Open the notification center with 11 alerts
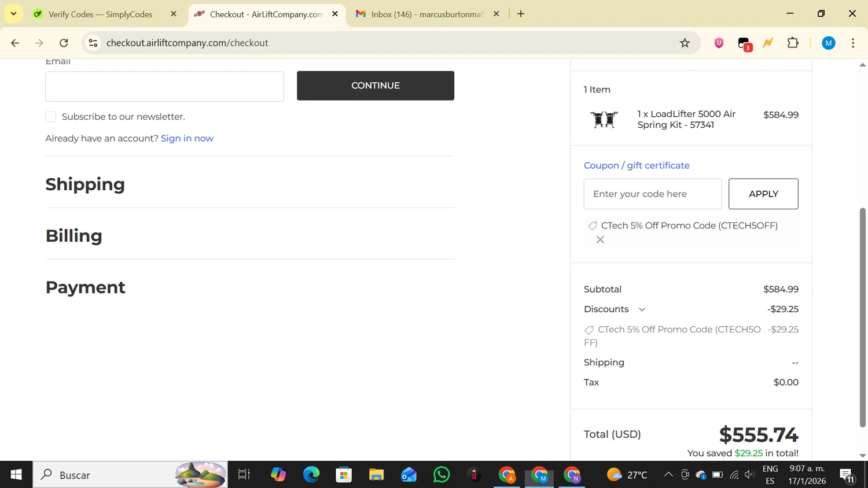This screenshot has width=868, height=488. 848,475
